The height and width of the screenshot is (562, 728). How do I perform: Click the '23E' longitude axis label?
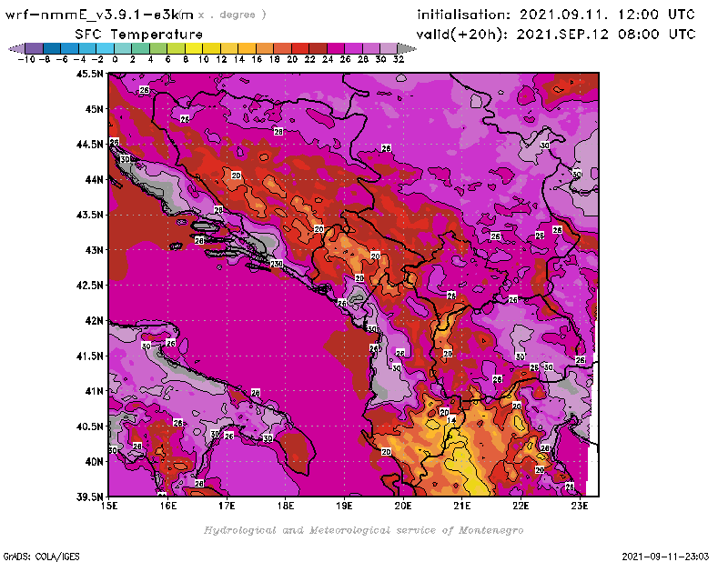[x=580, y=506]
